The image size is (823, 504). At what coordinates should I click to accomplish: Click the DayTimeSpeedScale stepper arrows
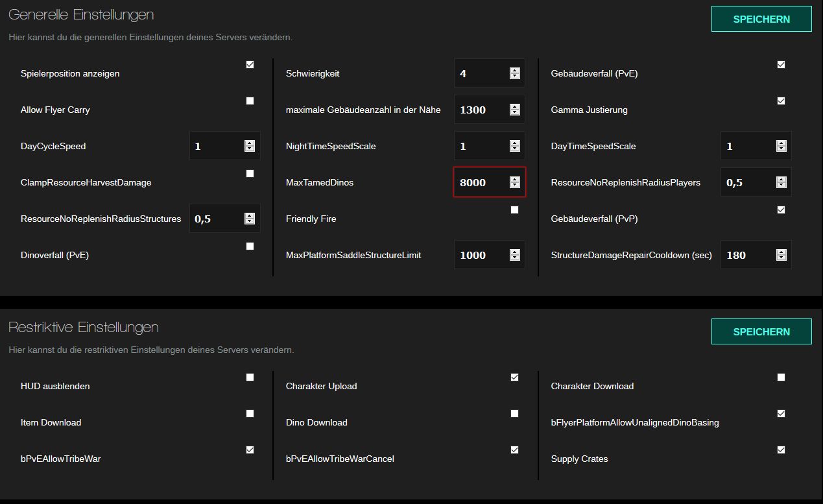pos(781,146)
